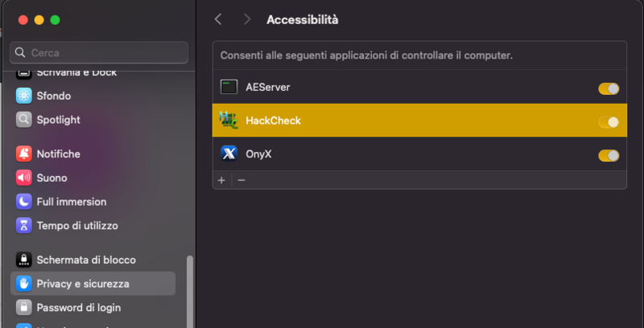Click the AEServer app icon

(229, 87)
